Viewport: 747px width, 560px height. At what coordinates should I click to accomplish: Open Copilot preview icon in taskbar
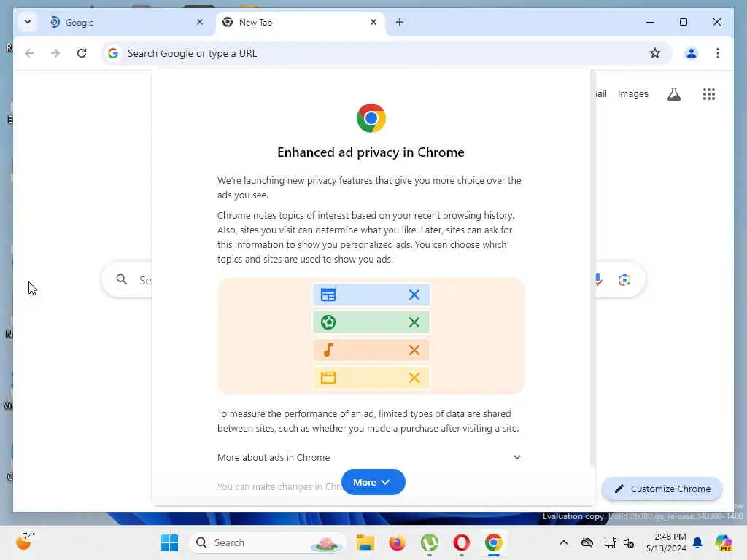click(724, 542)
